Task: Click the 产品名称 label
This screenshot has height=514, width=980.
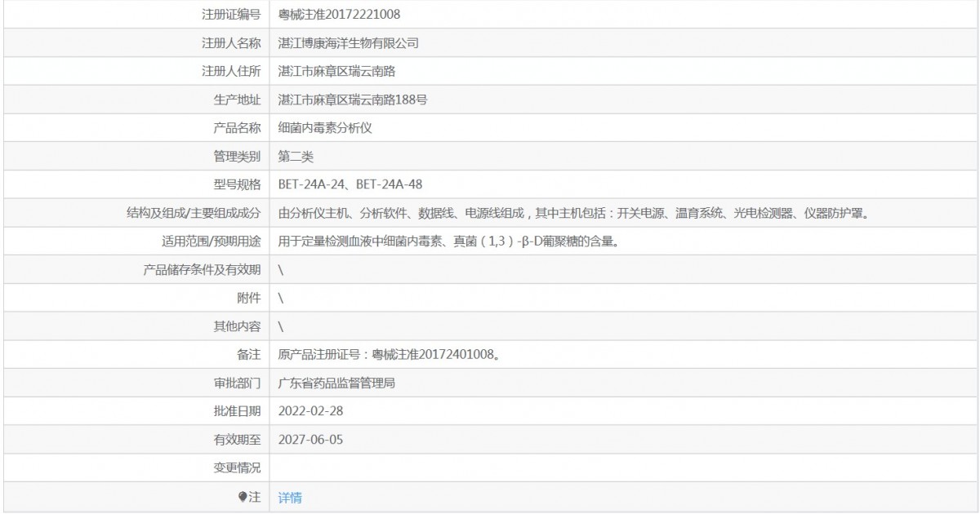Action: coord(237,128)
